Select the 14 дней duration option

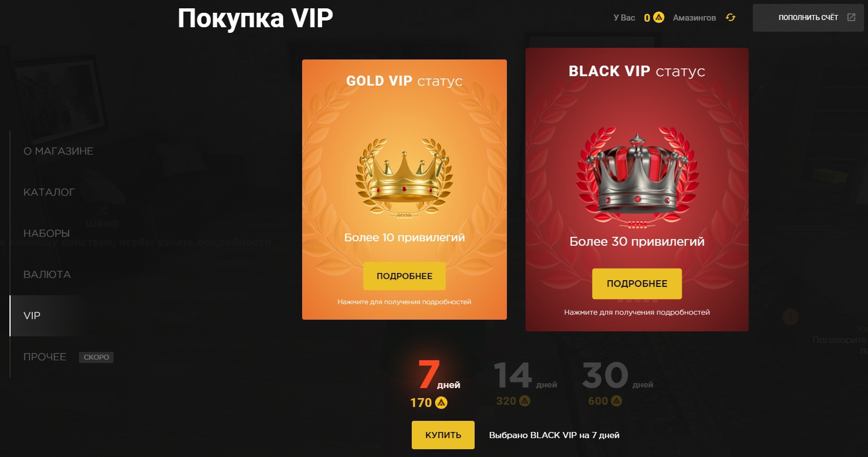(x=525, y=384)
